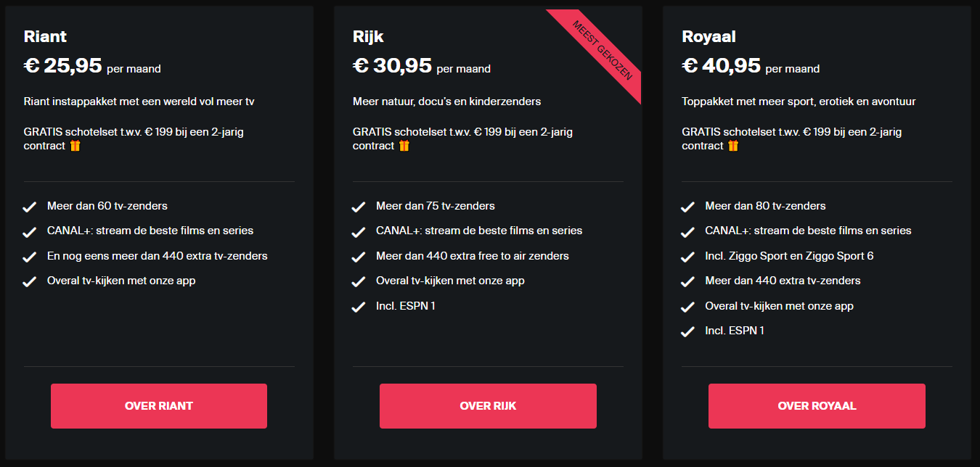Click checkmark next to Rijk's Incl. ESPN 1
Image resolution: width=980 pixels, height=467 pixels.
tap(359, 307)
